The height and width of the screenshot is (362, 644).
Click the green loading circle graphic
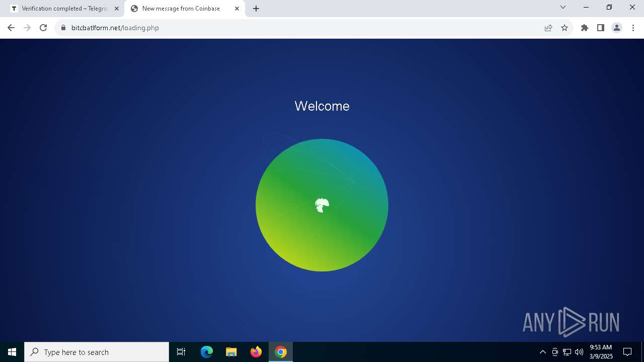(322, 205)
